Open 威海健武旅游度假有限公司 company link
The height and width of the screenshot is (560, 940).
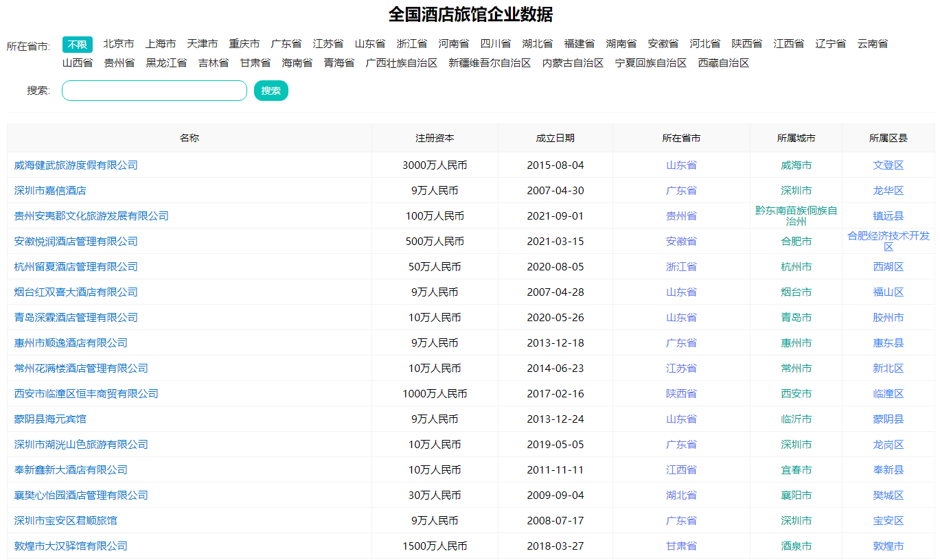coord(76,165)
